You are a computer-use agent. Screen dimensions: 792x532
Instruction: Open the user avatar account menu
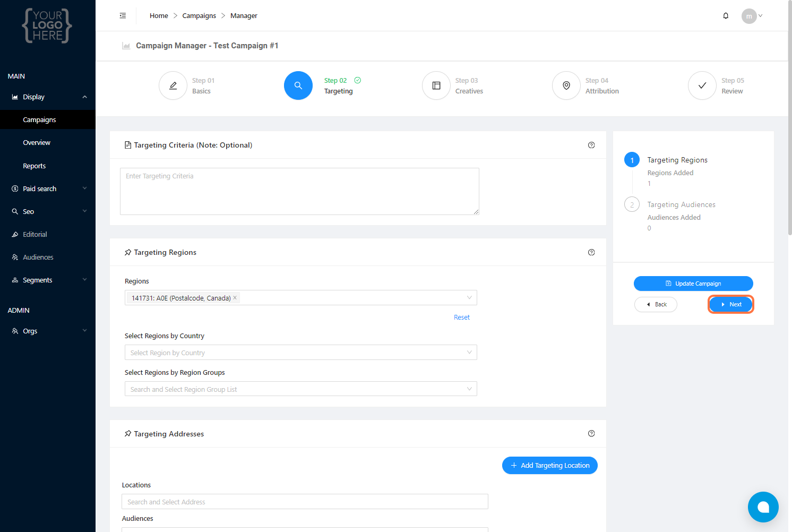coord(752,16)
